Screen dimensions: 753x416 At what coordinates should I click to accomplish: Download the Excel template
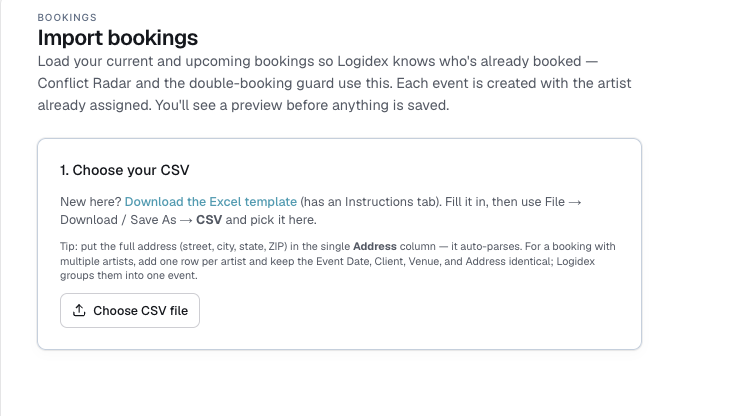[x=211, y=202]
